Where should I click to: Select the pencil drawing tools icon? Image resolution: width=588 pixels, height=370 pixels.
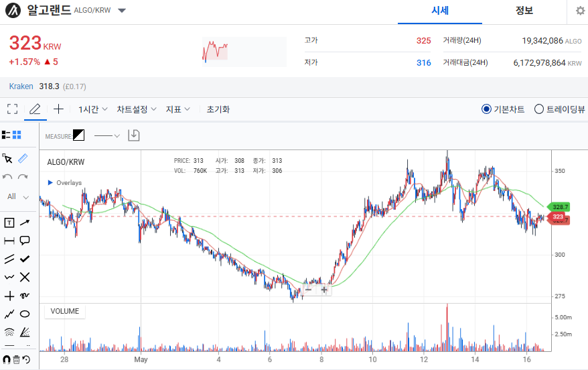35,109
